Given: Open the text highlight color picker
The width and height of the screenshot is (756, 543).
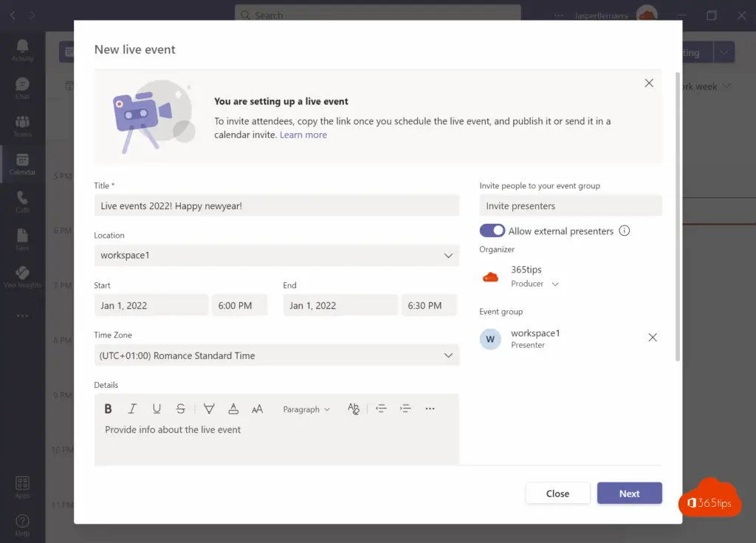Looking at the screenshot, I should click(209, 409).
